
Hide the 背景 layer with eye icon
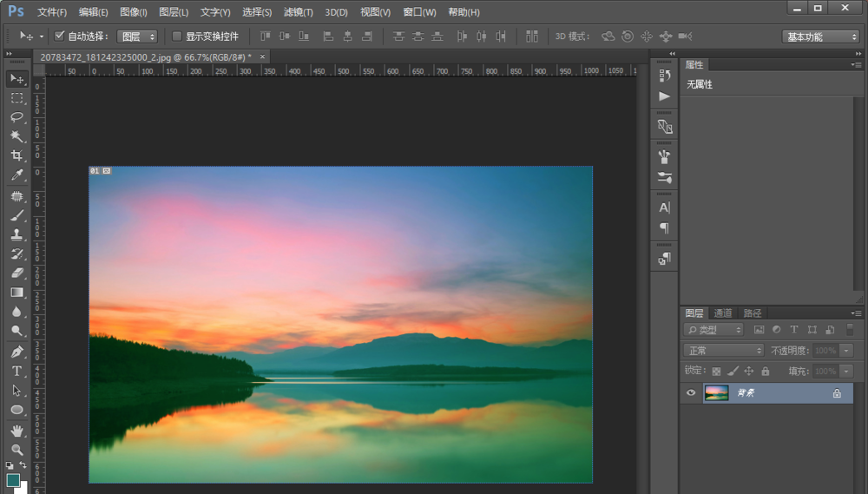point(691,393)
